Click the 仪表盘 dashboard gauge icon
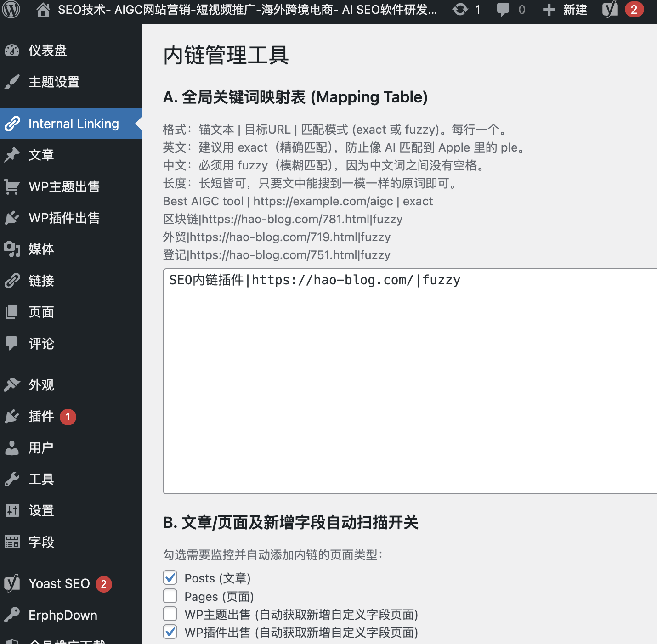The height and width of the screenshot is (644, 657). 12,51
